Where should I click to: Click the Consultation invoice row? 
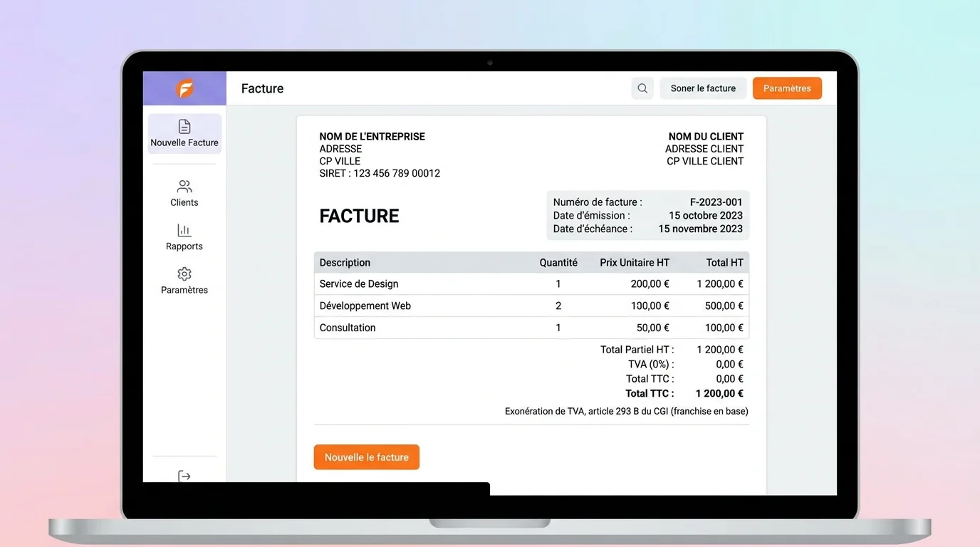(347, 327)
